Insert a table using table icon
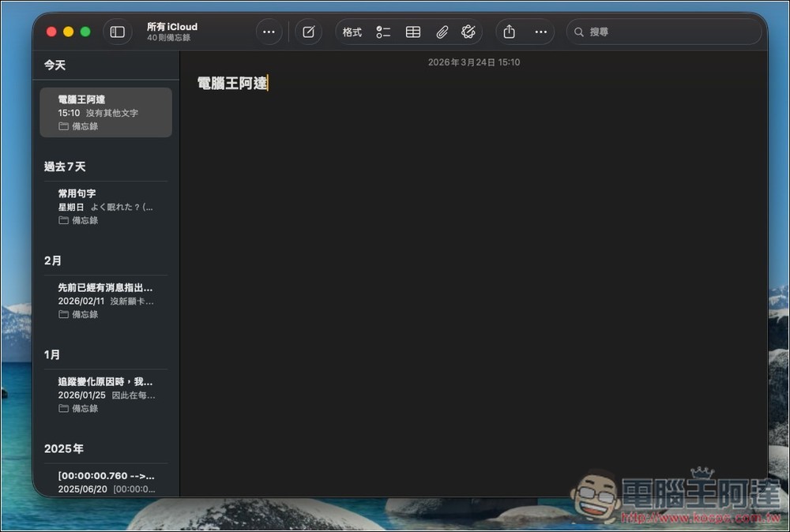790x532 pixels. point(413,32)
